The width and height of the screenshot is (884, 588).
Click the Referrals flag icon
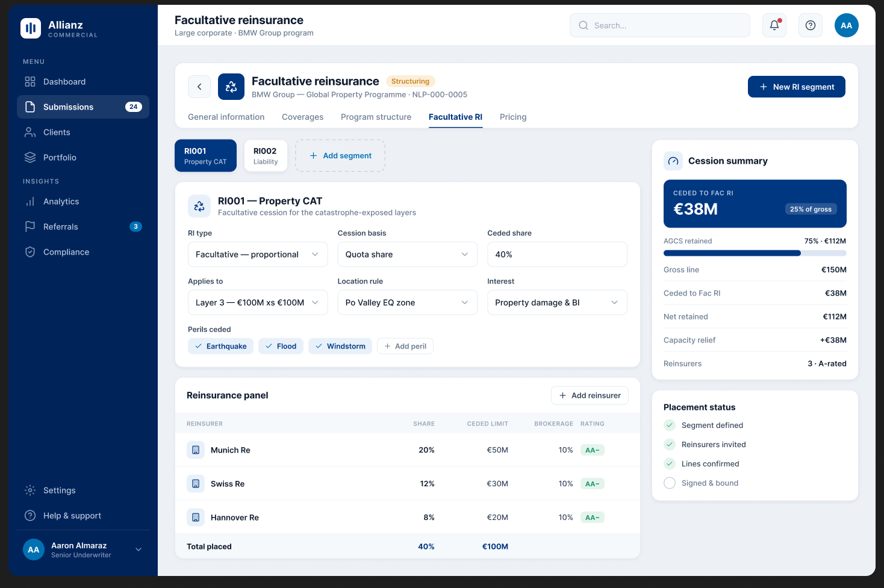(30, 227)
